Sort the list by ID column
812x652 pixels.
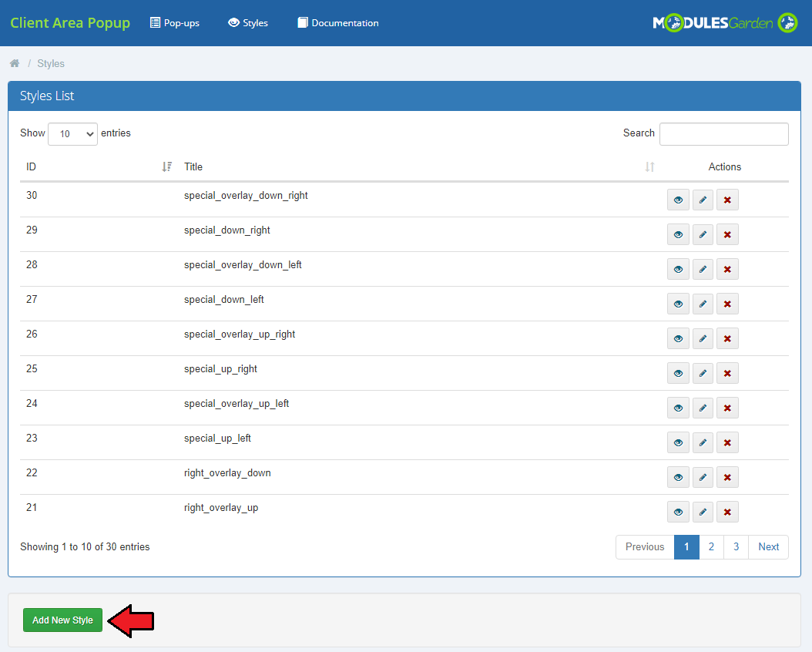[x=166, y=166]
